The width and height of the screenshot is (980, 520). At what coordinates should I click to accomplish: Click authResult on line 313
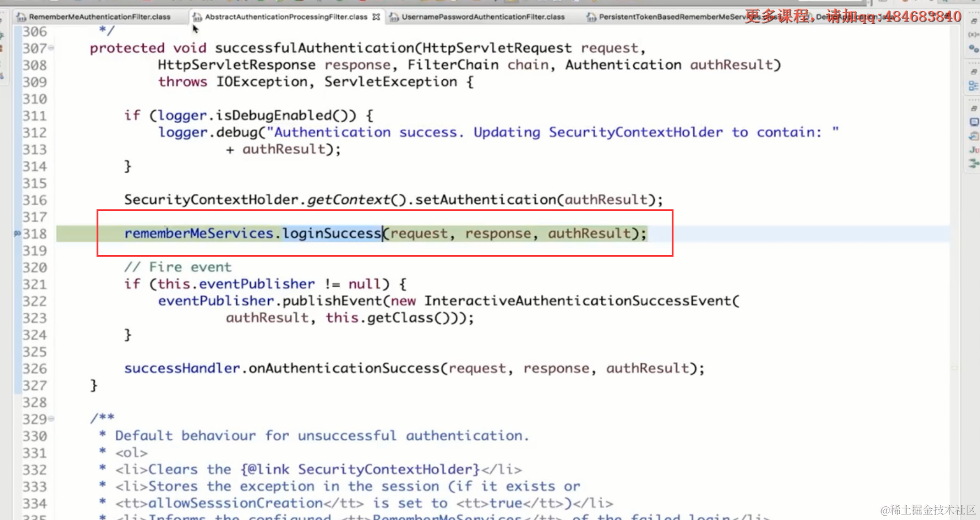(284, 149)
